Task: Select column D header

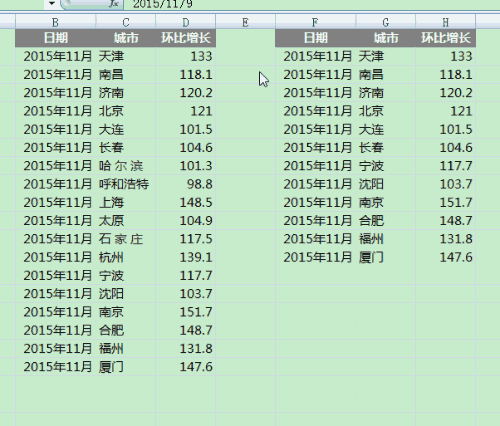Action: tap(186, 22)
